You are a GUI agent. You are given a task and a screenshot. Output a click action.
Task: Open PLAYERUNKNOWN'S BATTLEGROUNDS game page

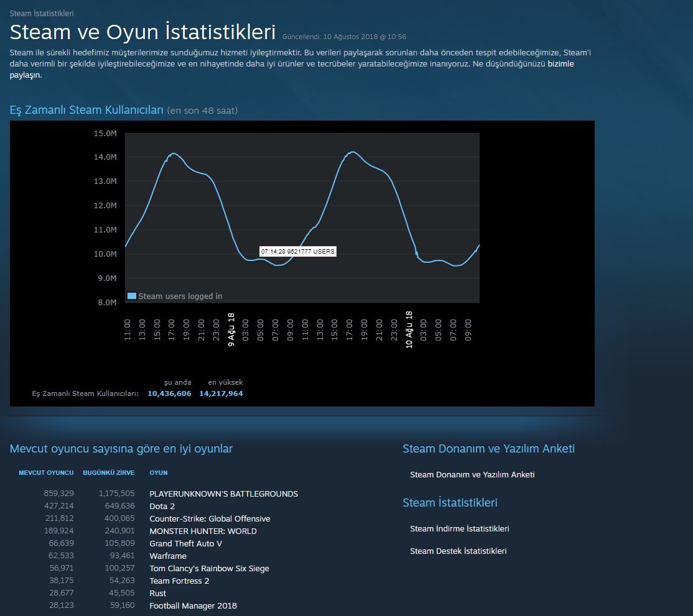coord(223,494)
